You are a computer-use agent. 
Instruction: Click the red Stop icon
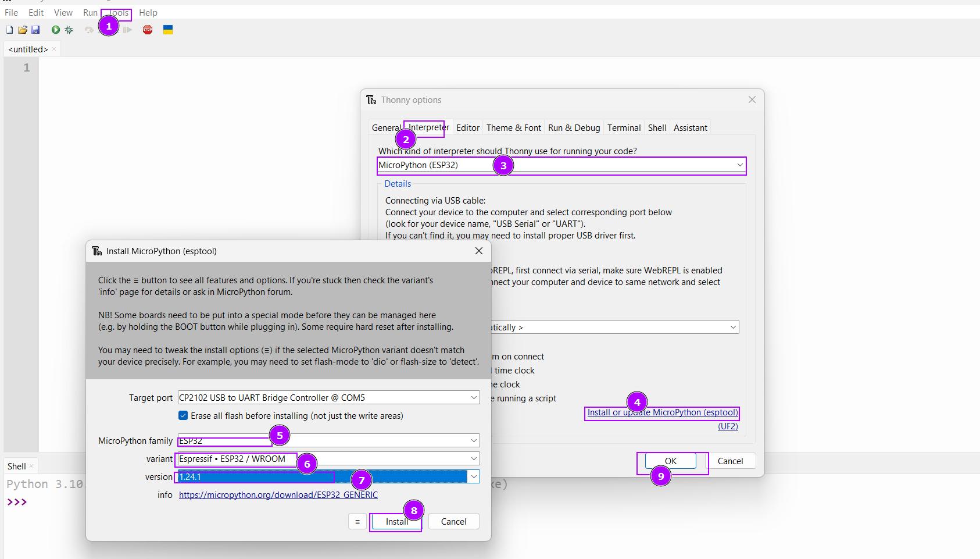pyautogui.click(x=148, y=30)
